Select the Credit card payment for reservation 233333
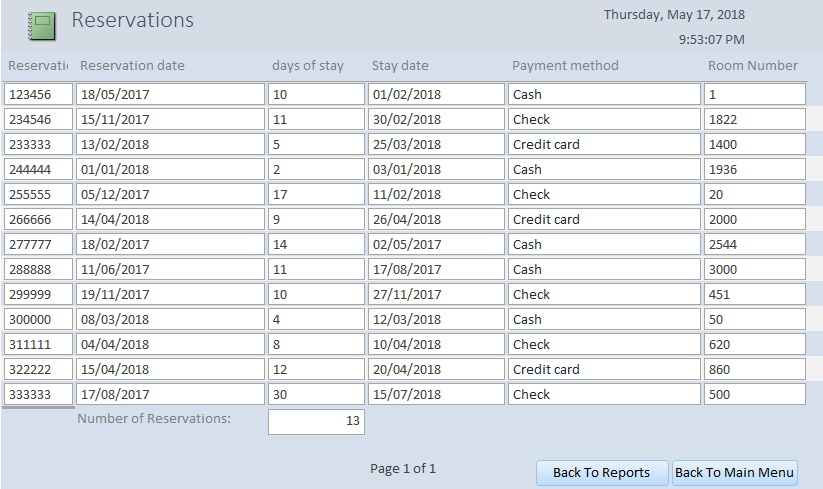This screenshot has height=489, width=823. (x=603, y=144)
